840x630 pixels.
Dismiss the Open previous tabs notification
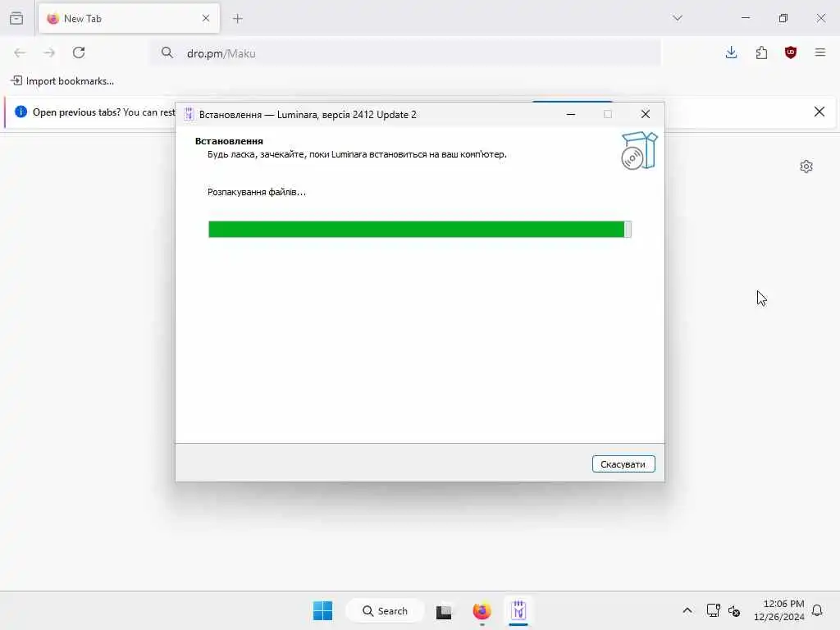819,112
